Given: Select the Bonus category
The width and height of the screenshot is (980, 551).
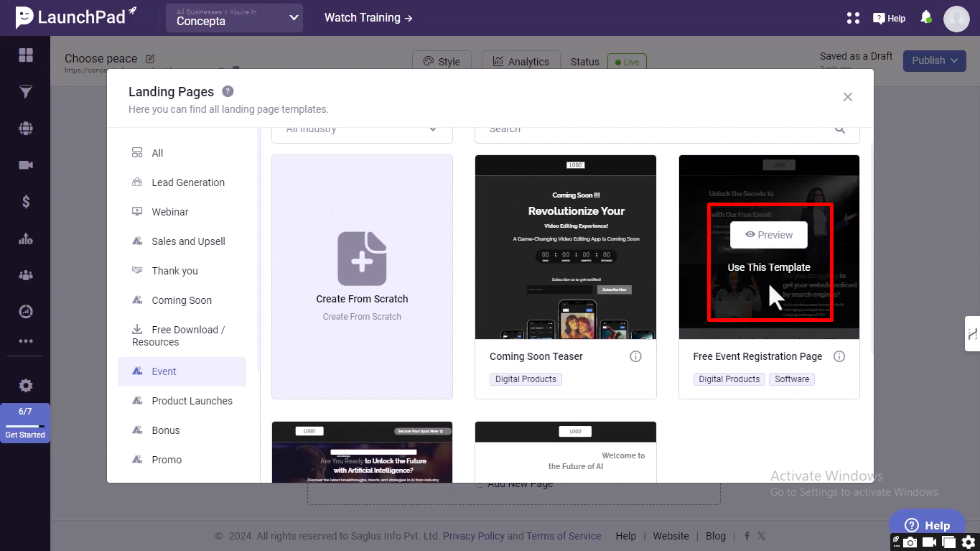Looking at the screenshot, I should click(182, 430).
